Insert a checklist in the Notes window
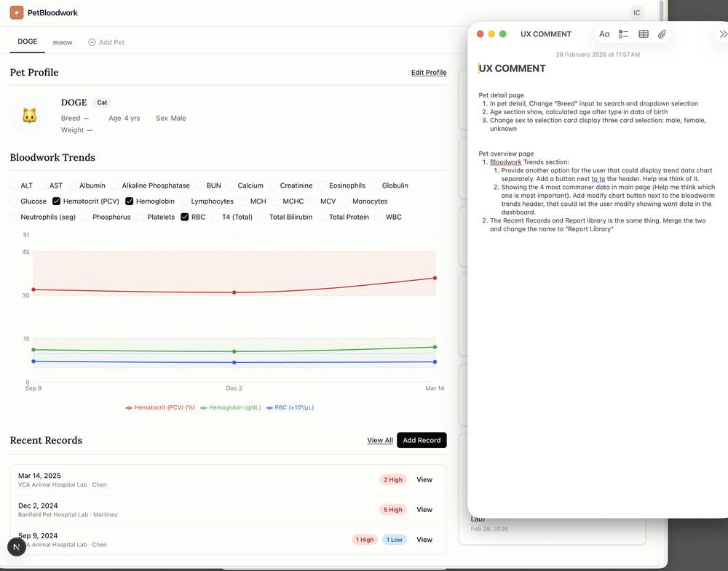This screenshot has height=571, width=728. coord(623,34)
